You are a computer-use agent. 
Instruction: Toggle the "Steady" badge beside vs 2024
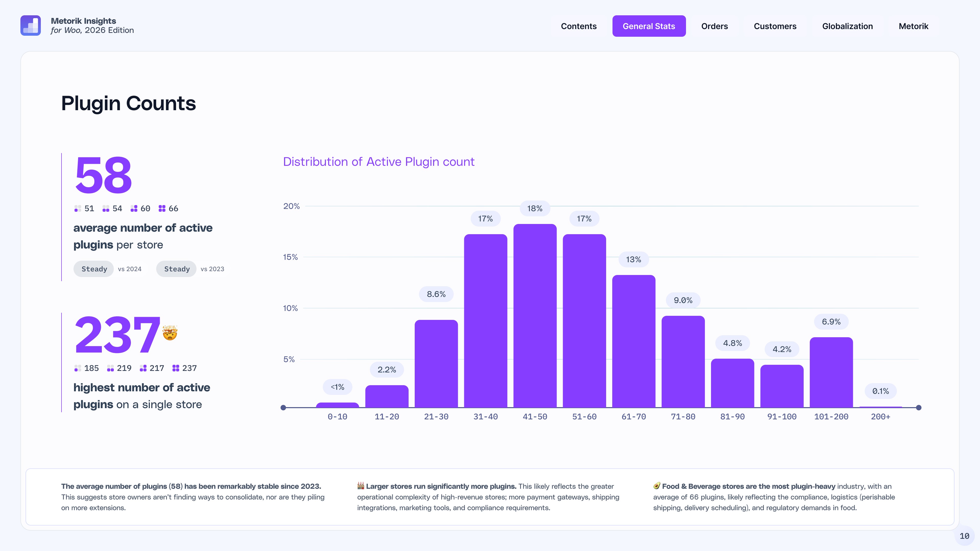pos(94,269)
